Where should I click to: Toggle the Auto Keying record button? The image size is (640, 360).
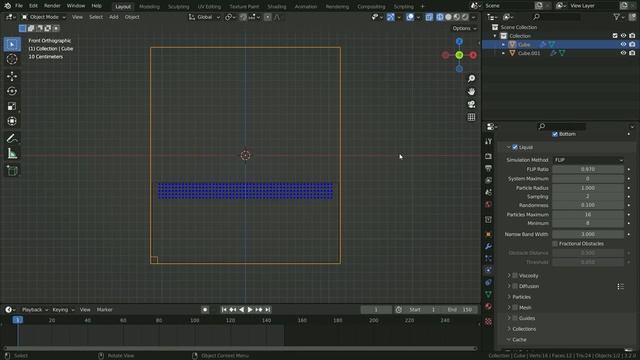(x=205, y=310)
